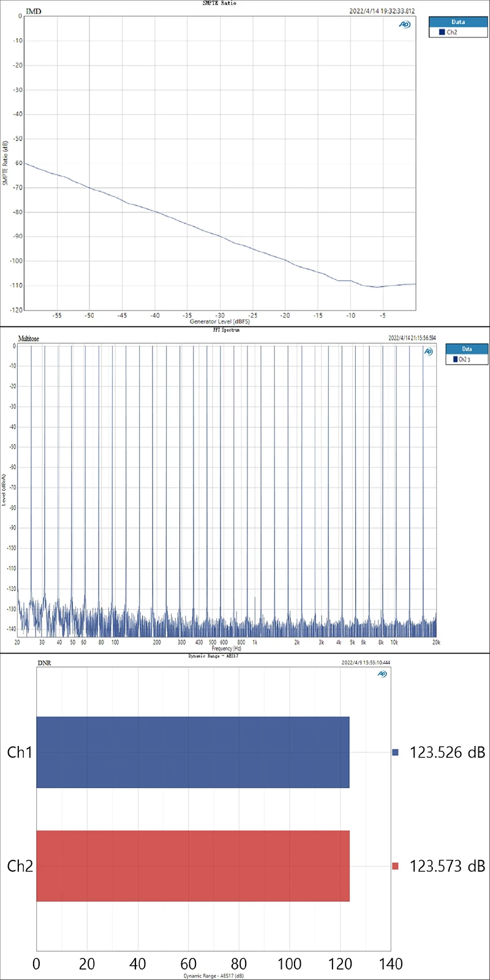Click the -5 tick on the Generator Level axis
Image resolution: width=490 pixels, height=980 pixels.
pos(383,315)
